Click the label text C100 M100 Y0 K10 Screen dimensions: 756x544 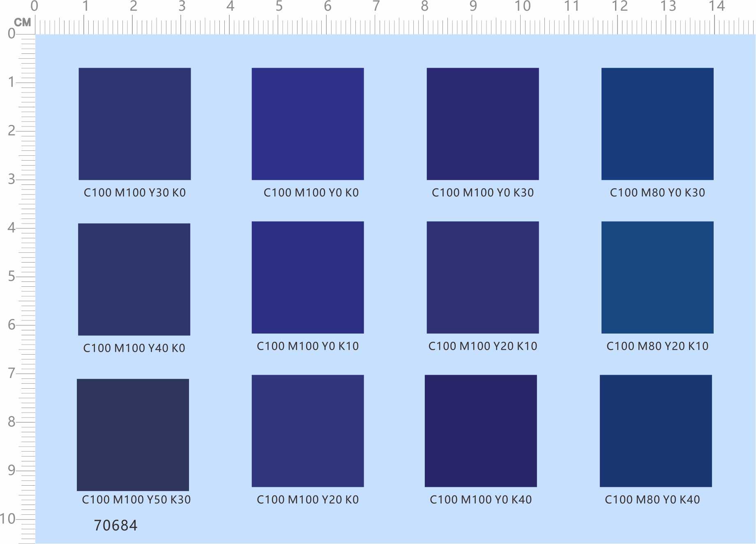point(308,346)
